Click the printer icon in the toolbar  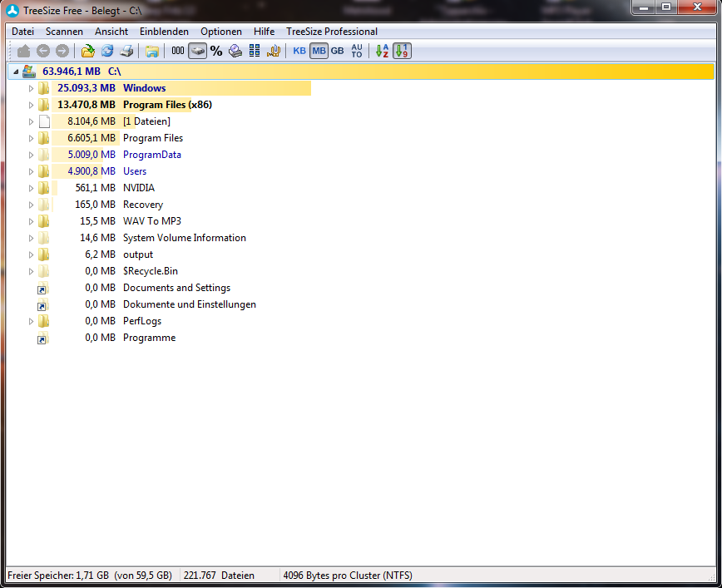(126, 51)
